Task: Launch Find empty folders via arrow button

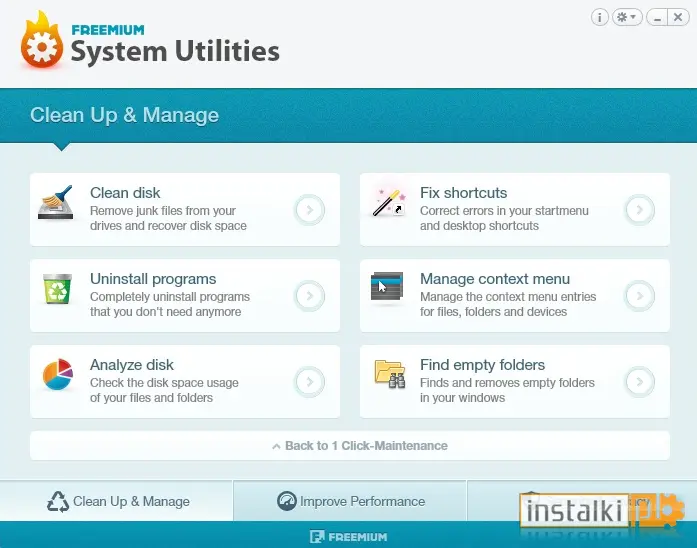Action: pos(639,381)
